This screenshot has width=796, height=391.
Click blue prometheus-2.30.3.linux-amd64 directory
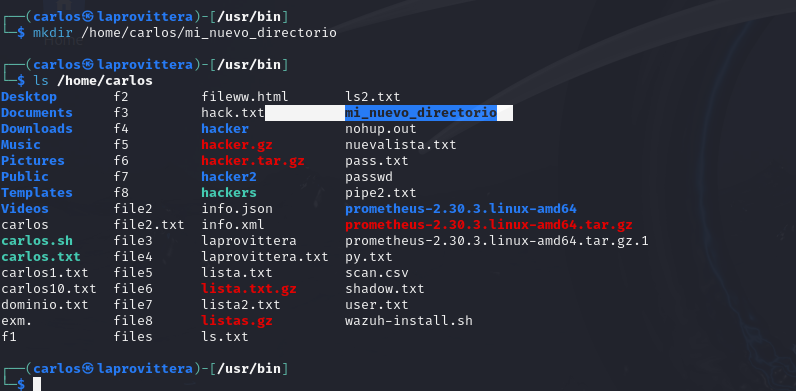[461, 209]
